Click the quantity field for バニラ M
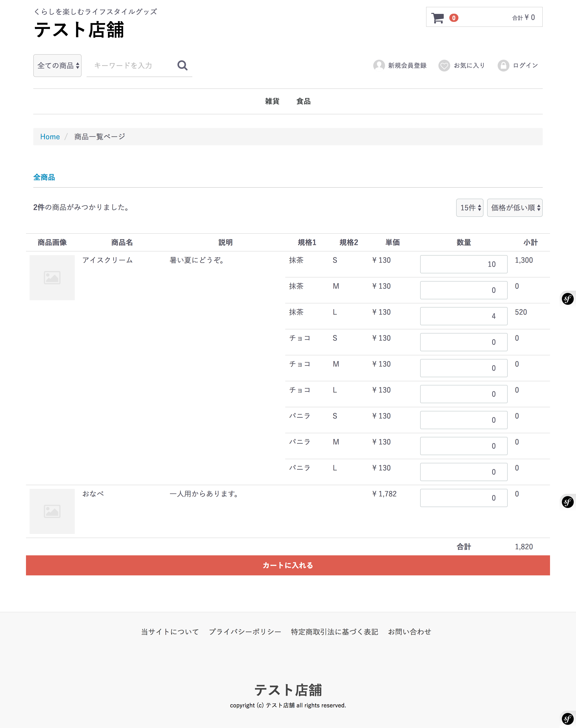Viewport: 576px width, 728px height. point(464,446)
